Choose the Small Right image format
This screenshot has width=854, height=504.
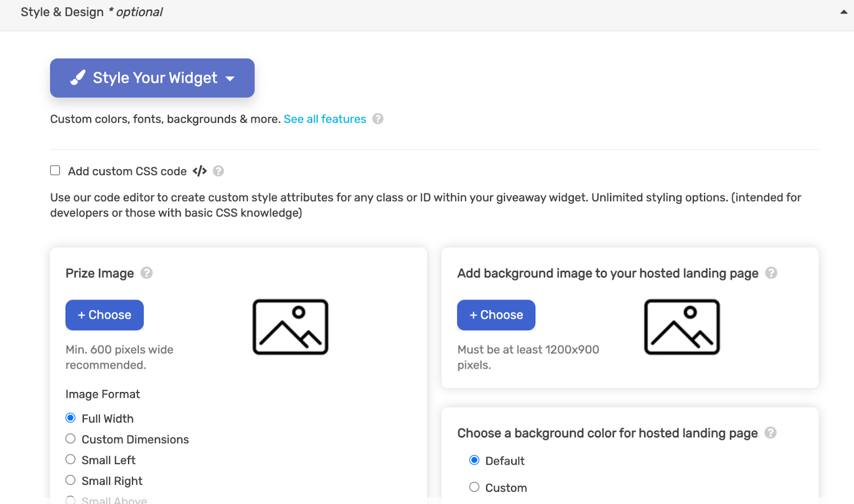click(x=70, y=481)
